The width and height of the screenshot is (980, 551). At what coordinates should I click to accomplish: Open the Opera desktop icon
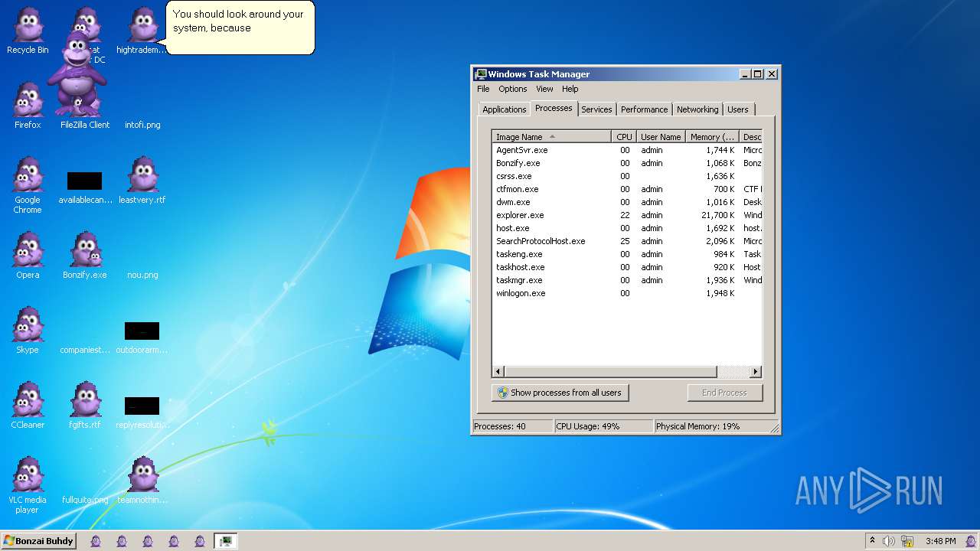(28, 256)
